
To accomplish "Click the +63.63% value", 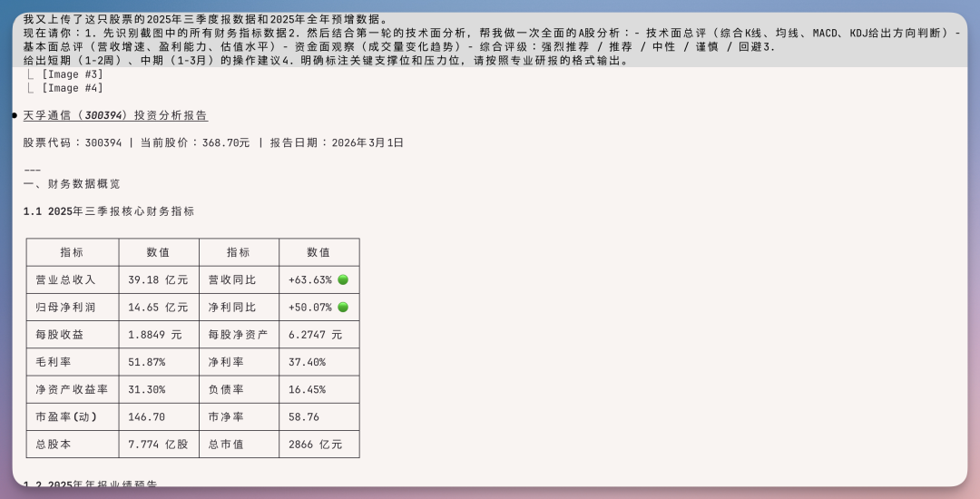I will tap(310, 279).
